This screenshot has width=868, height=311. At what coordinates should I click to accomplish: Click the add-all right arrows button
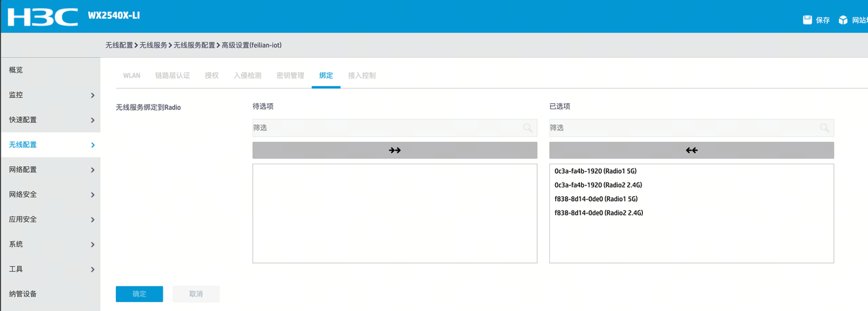tap(395, 150)
